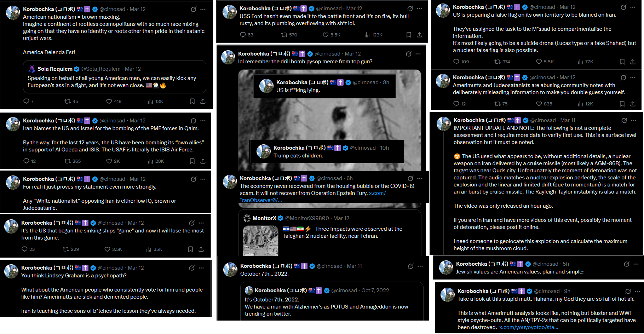Expand the more menu on the false flag tweet
The height and width of the screenshot is (334, 644).
[633, 7]
